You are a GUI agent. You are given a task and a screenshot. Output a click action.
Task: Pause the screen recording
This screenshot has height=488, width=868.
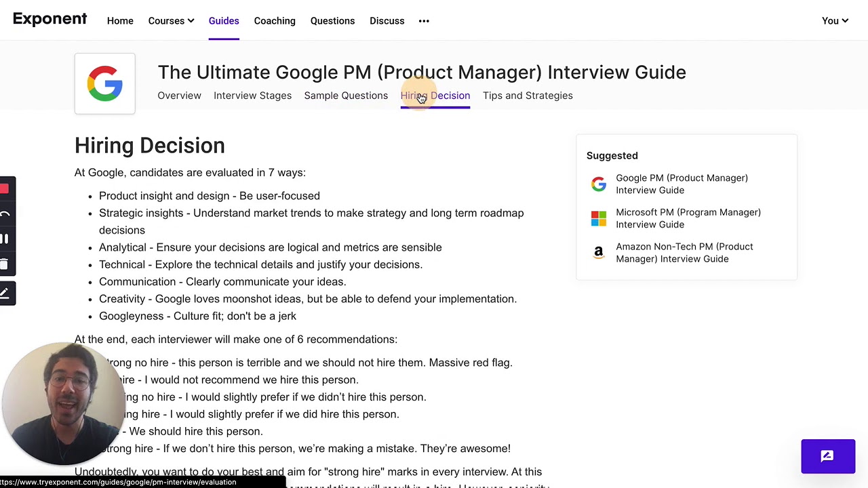5,239
